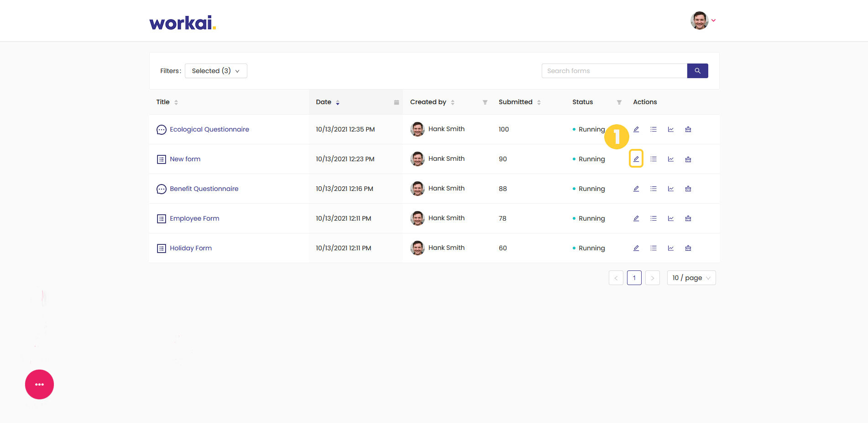
Task: Click the last action icon for Ecological Questionnaire
Action: point(688,129)
